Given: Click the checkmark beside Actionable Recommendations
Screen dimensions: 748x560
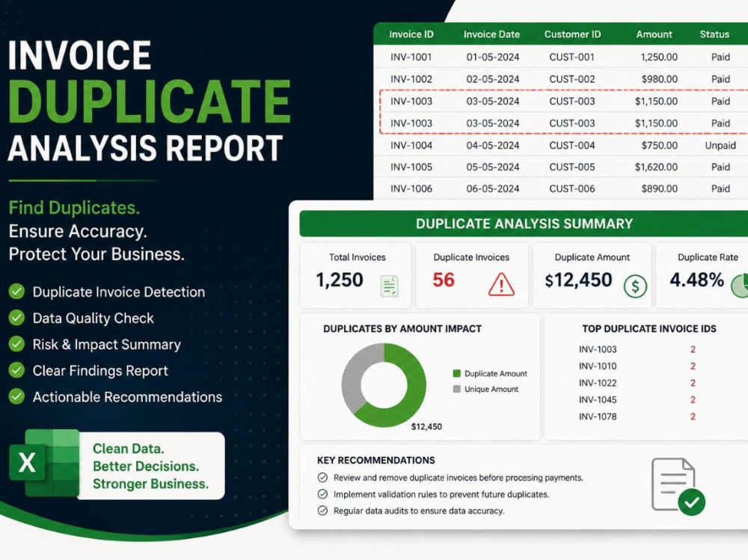Looking at the screenshot, I should point(16,396).
